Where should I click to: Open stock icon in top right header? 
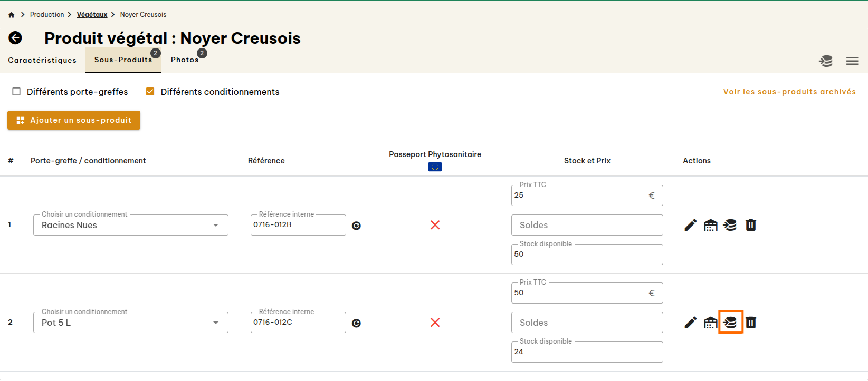pyautogui.click(x=826, y=61)
